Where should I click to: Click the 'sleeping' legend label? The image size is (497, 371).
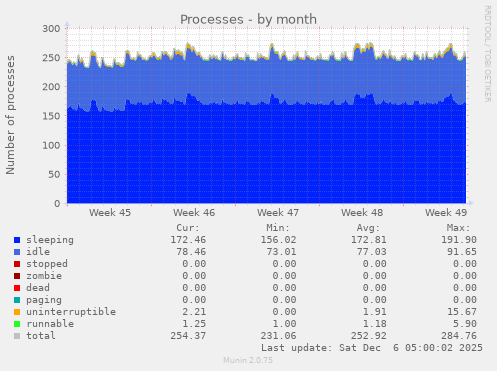50,240
